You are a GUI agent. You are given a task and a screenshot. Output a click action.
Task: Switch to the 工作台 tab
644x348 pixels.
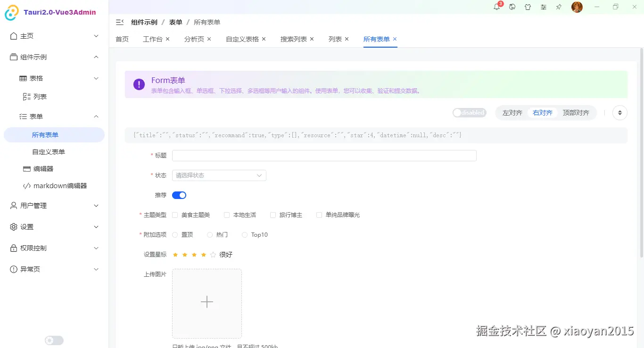click(153, 39)
